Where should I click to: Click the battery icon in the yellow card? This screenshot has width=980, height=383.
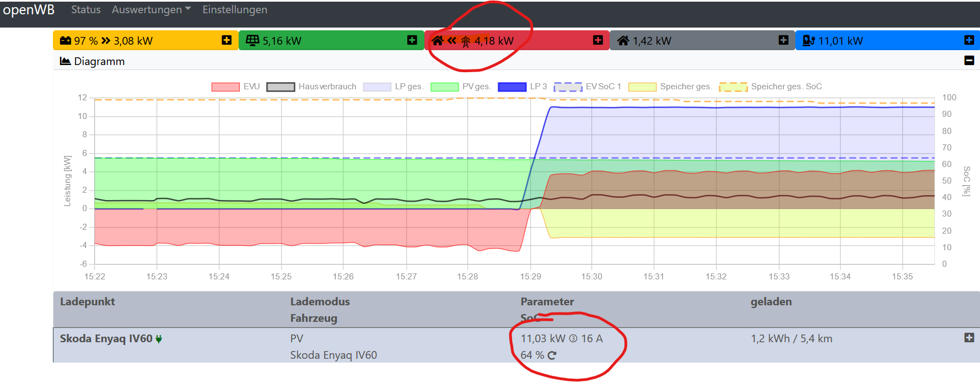coord(66,41)
